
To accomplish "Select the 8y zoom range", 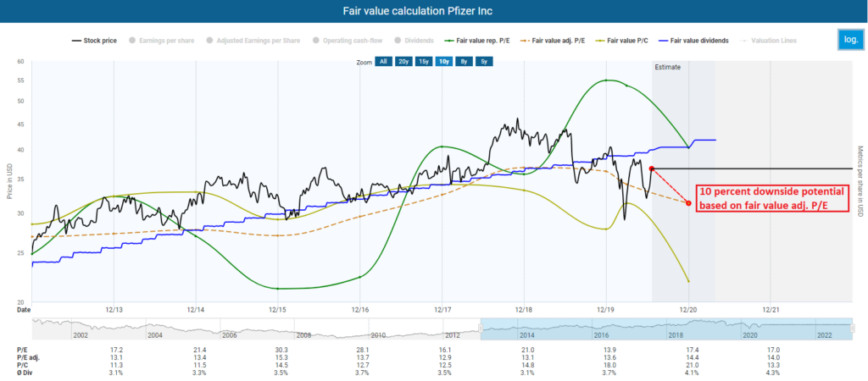I will coord(464,62).
